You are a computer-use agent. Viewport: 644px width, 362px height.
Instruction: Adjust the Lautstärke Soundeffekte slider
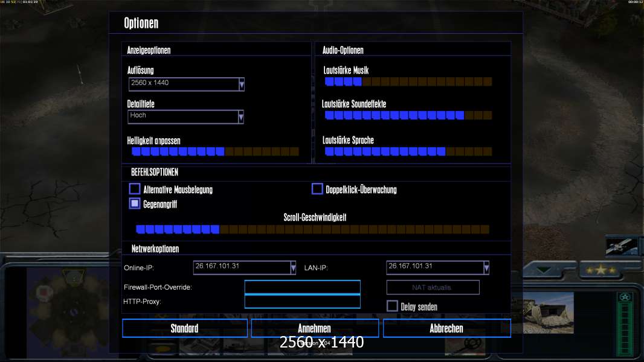click(408, 115)
